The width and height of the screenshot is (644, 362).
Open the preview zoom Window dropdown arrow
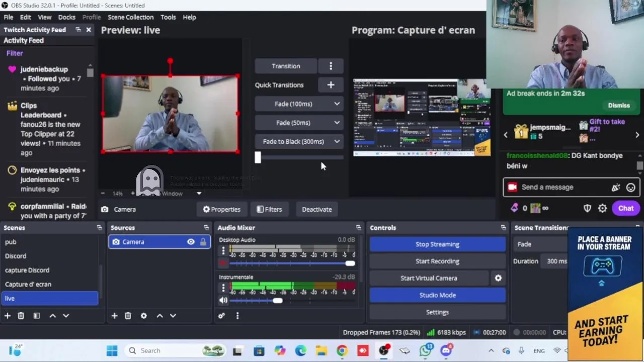pos(199,194)
